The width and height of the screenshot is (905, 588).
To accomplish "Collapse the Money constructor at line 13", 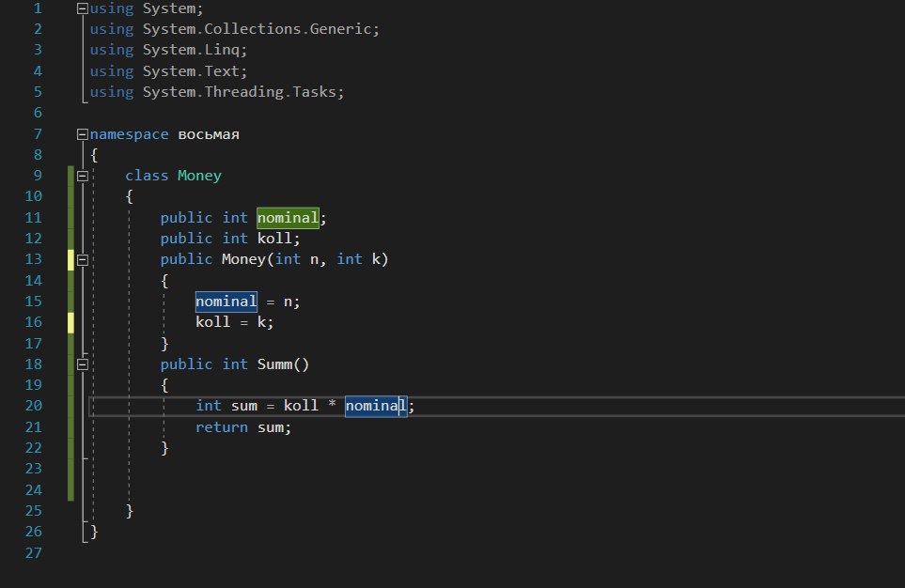I will pyautogui.click(x=82, y=259).
